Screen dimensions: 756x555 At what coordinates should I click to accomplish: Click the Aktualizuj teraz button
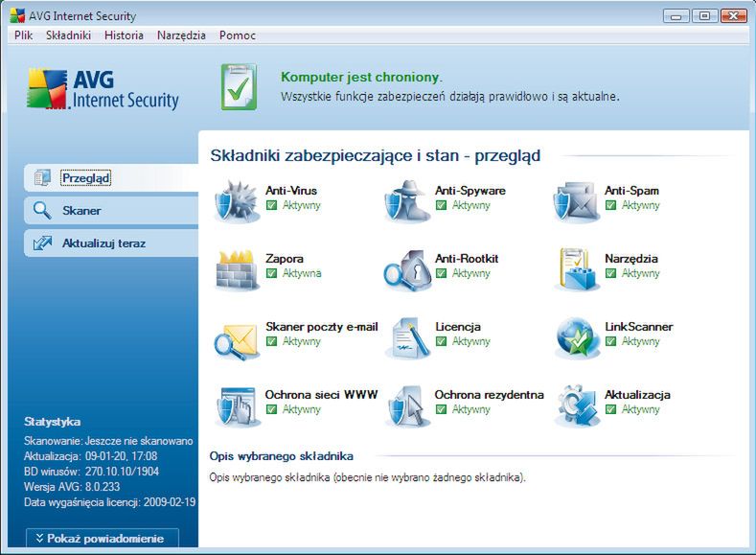103,243
